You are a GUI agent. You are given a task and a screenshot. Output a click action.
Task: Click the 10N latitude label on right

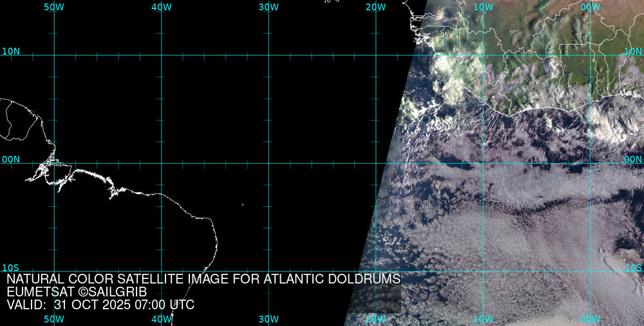pyautogui.click(x=633, y=51)
